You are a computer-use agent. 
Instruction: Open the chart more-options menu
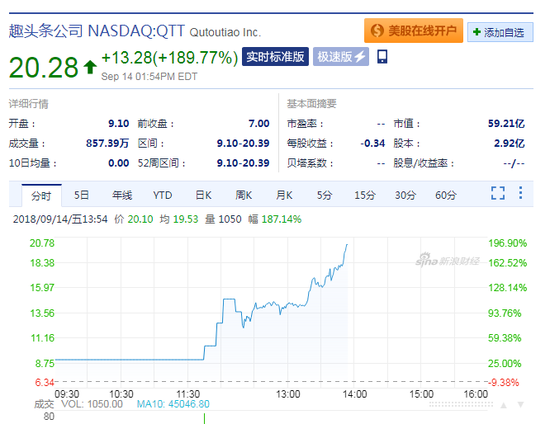pyautogui.click(x=521, y=193)
